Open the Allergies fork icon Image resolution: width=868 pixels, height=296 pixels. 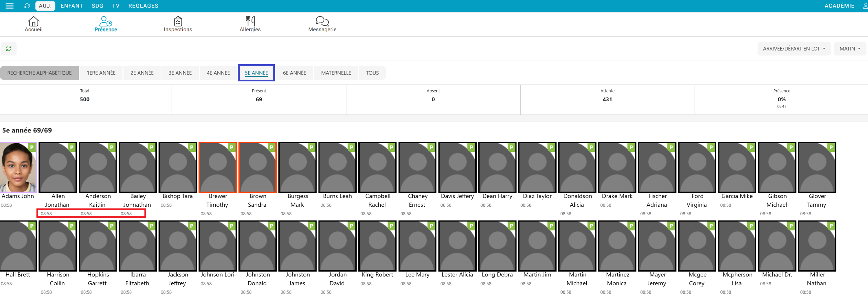(x=250, y=22)
